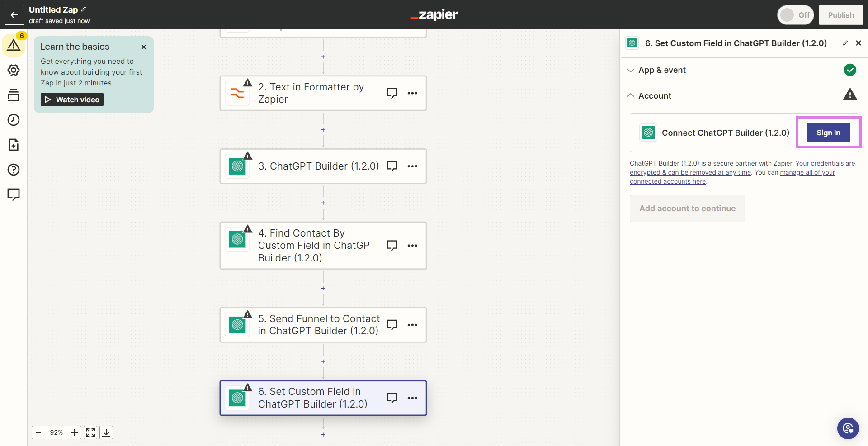This screenshot has width=868, height=446.
Task: Add a step between steps 5 and 6
Action: [323, 362]
